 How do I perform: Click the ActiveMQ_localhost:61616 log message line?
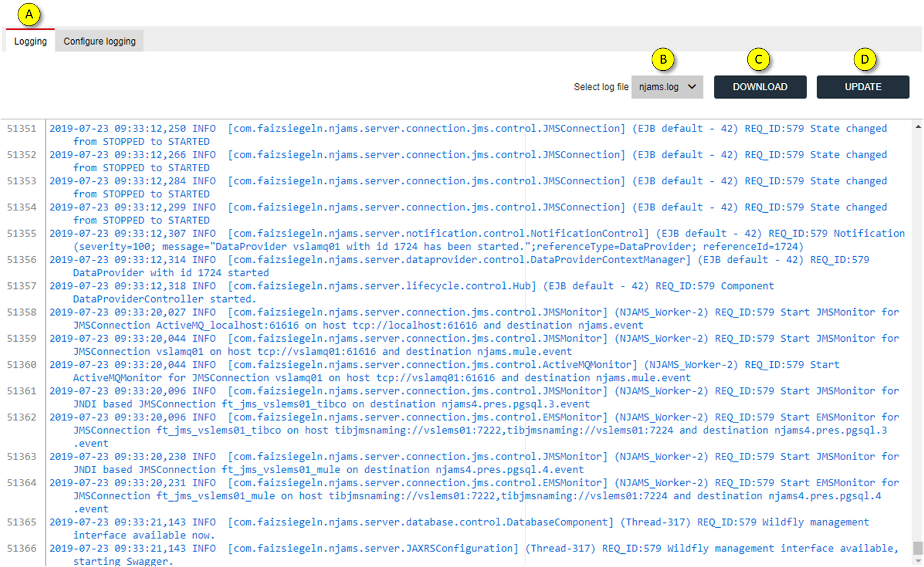point(358,325)
